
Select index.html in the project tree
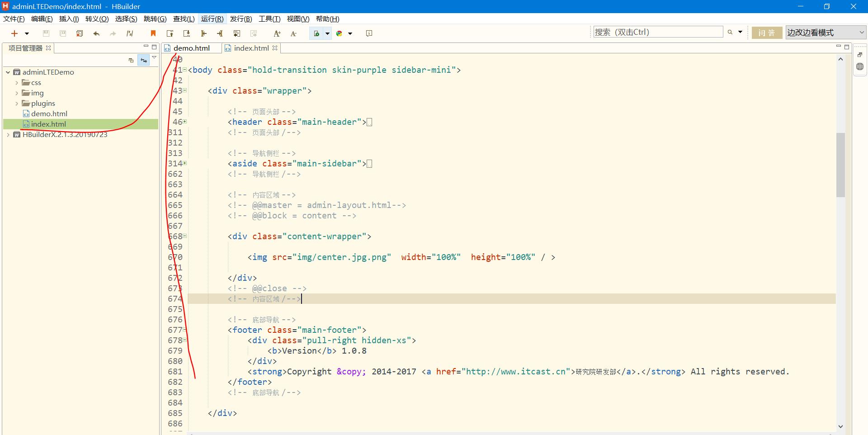(x=48, y=124)
